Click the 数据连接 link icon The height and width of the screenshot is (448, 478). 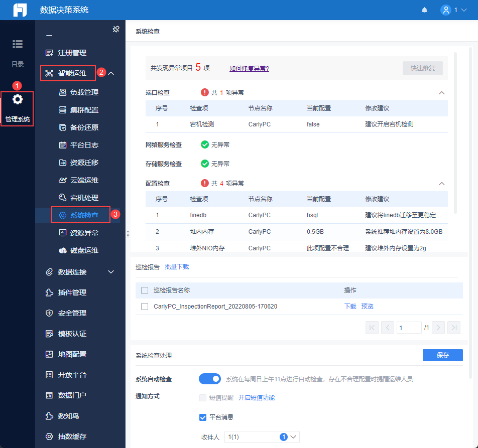49,272
